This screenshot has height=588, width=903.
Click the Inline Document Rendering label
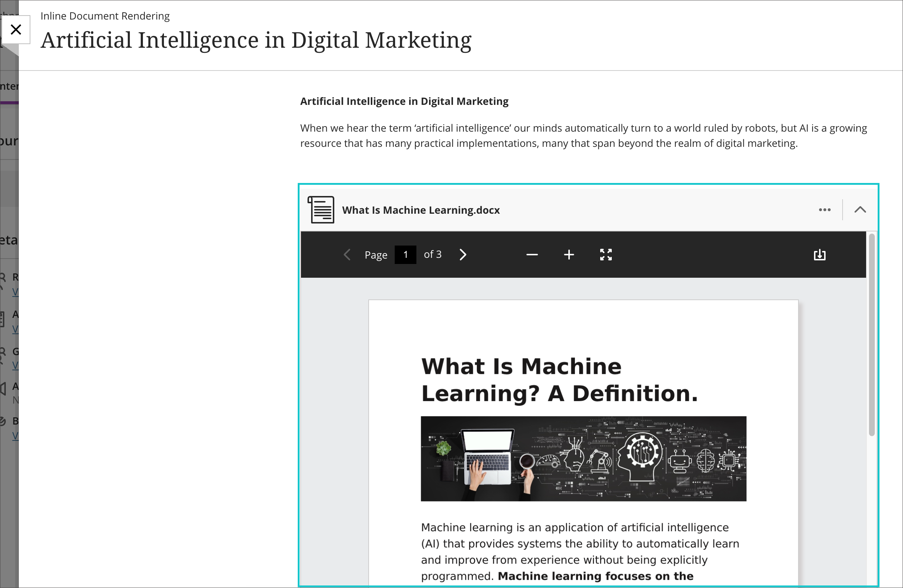105,16
